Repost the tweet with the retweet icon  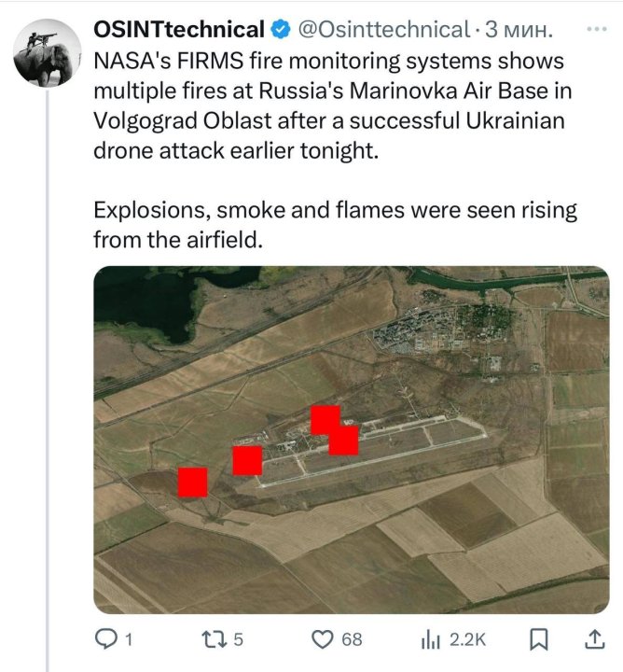(214, 639)
